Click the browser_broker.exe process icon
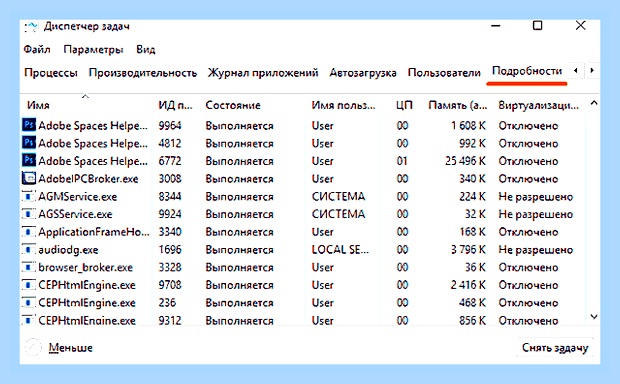 click(x=28, y=267)
